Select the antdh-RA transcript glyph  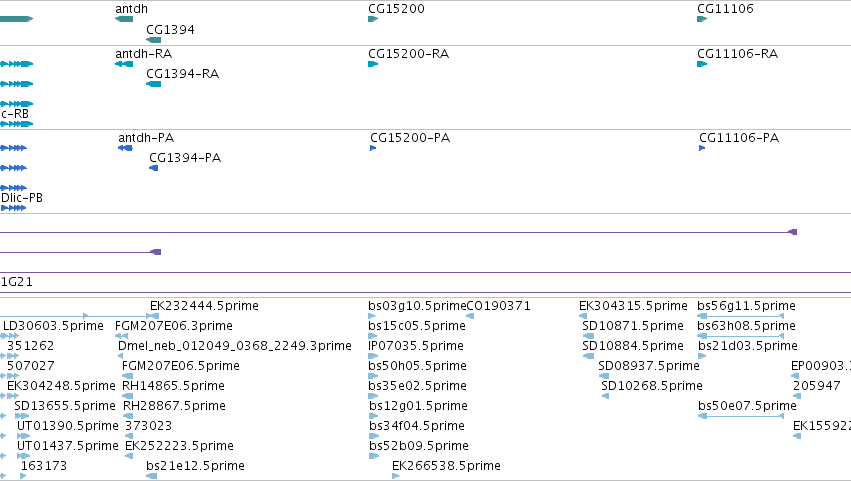124,64
